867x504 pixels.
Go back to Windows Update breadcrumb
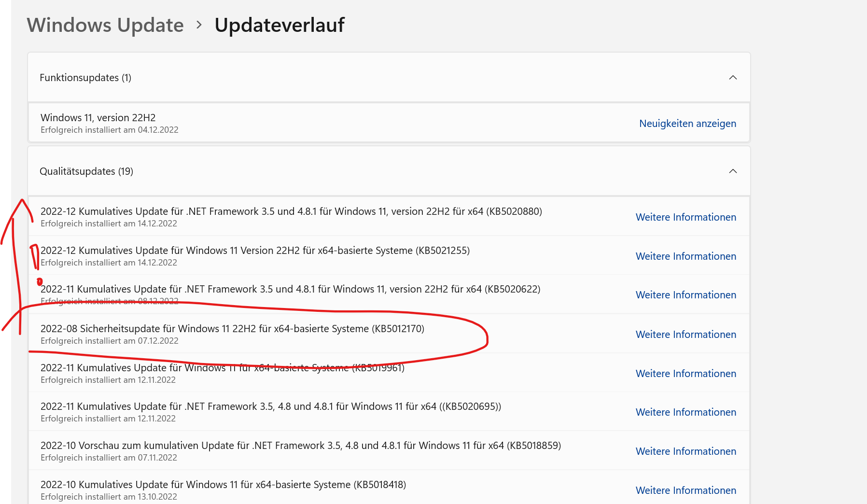(x=105, y=25)
